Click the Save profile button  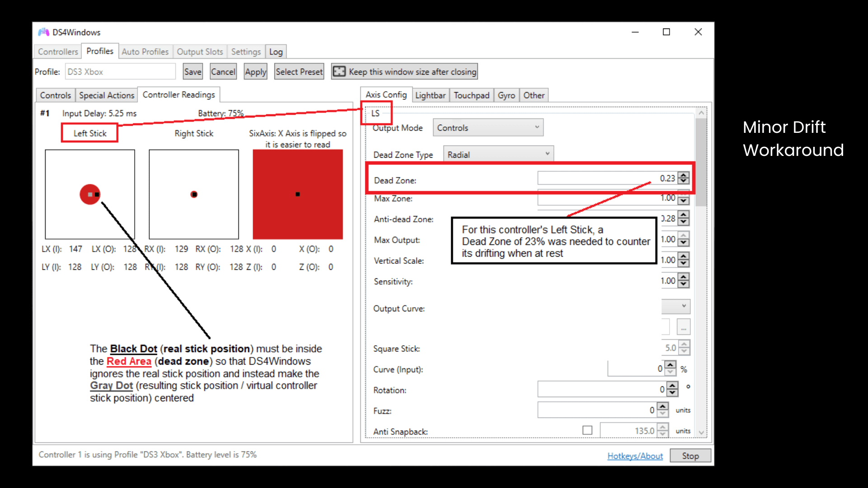193,71
